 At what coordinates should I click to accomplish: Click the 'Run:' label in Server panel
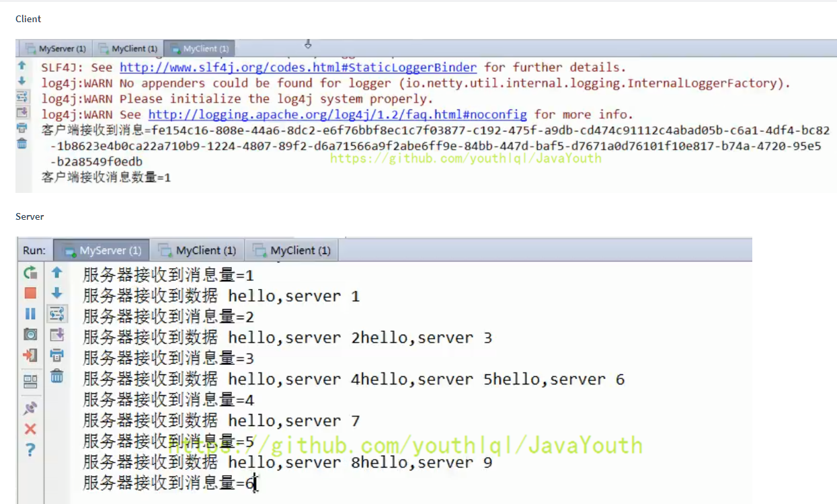coord(34,251)
